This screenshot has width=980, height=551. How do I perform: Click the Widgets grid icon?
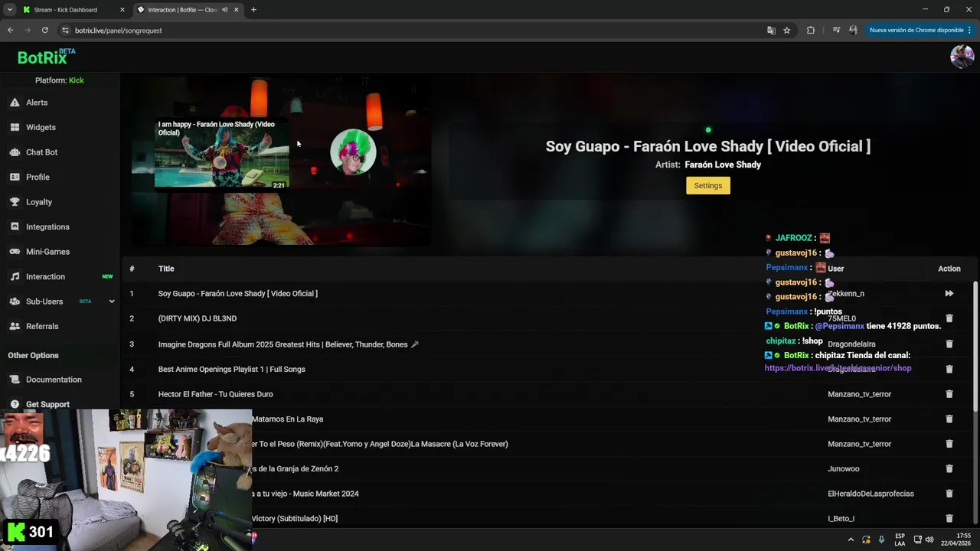15,127
